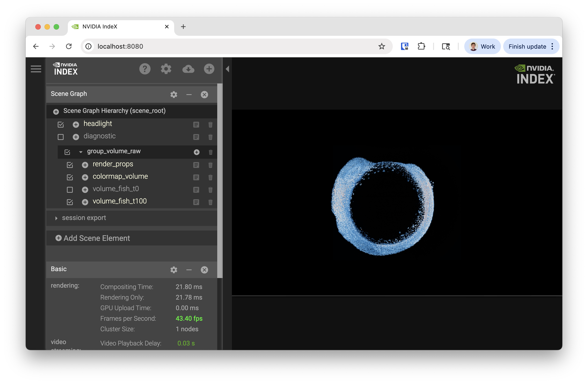Expand the render_props node
Viewport: 588px width, 384px height.
[x=85, y=165]
